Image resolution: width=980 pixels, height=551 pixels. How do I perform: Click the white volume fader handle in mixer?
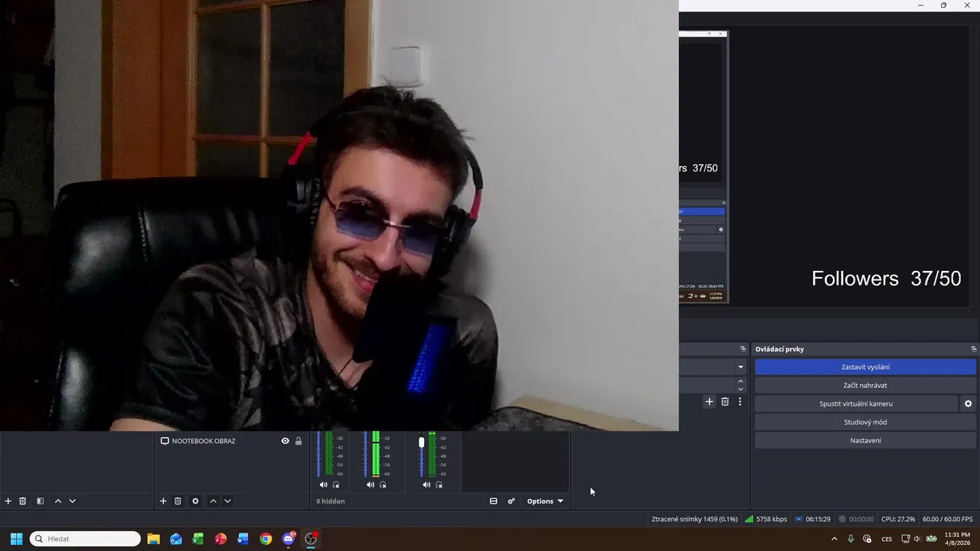(421, 442)
